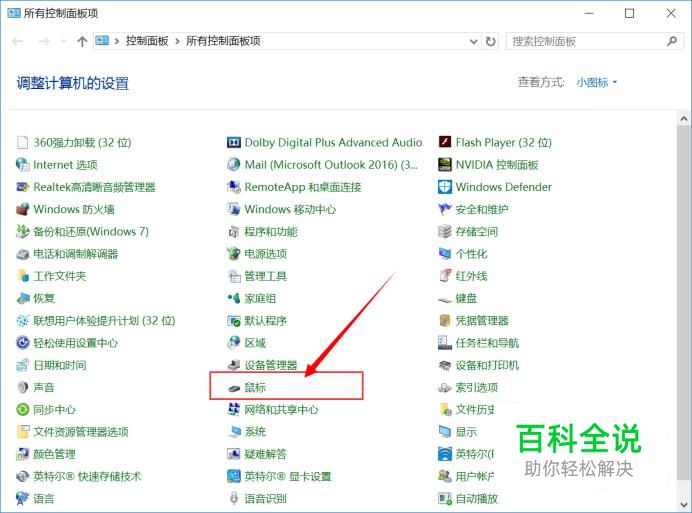Viewport: 692px width, 513px height.
Task: Open the NVIDIA 控制面板 icon
Action: coord(445,165)
